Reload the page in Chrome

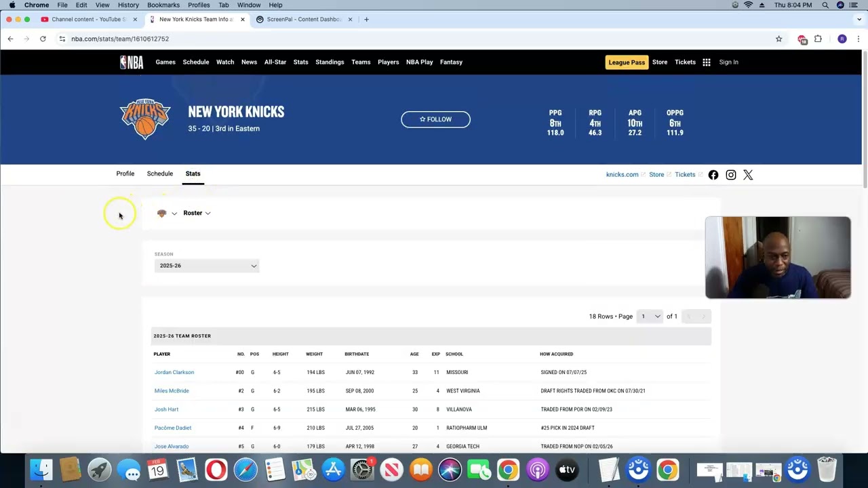click(x=43, y=39)
